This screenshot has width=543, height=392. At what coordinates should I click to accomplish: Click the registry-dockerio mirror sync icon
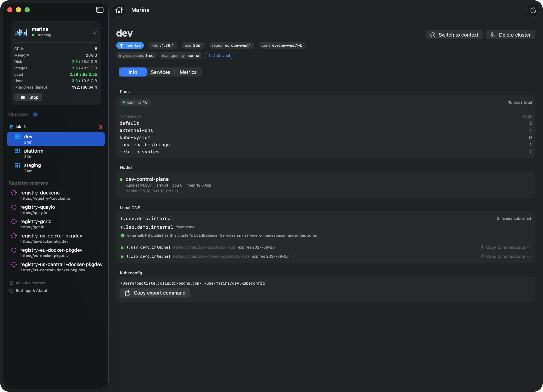pyautogui.click(x=14, y=193)
